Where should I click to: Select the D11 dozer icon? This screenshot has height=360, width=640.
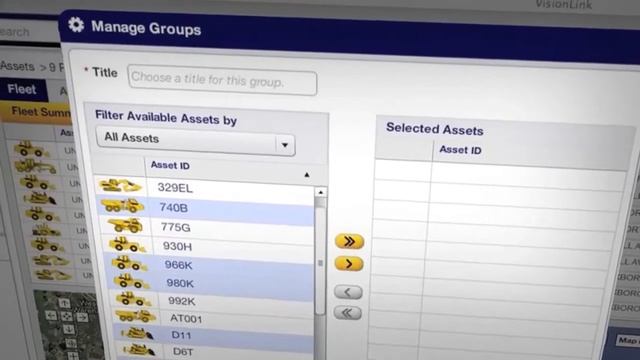(x=138, y=333)
